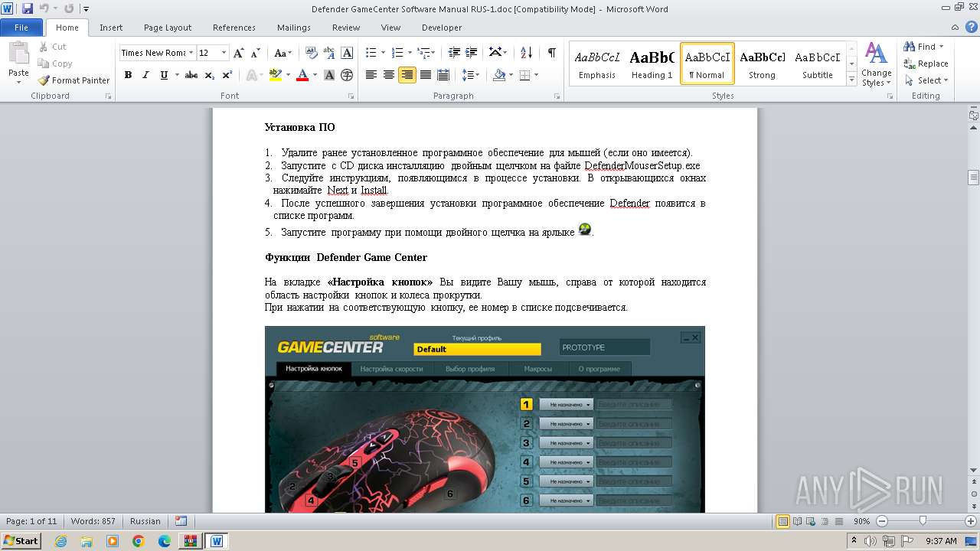
Task: Toggle Strikethrough formatting
Action: [191, 75]
